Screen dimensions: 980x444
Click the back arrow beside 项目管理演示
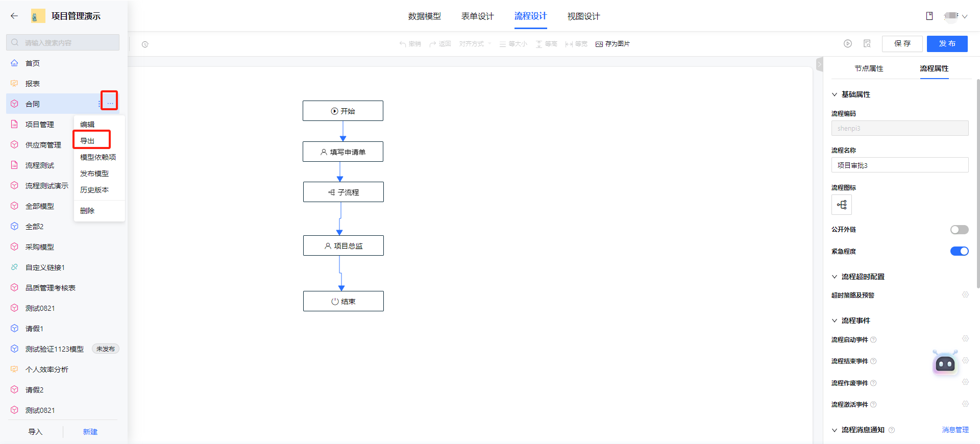pyautogui.click(x=14, y=16)
